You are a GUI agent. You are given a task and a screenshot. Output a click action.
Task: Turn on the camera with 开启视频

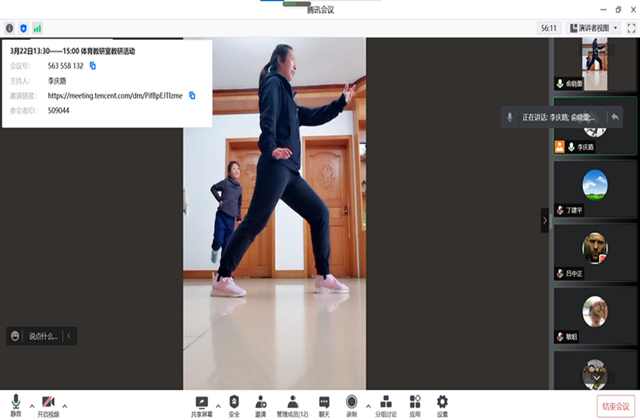click(x=48, y=404)
